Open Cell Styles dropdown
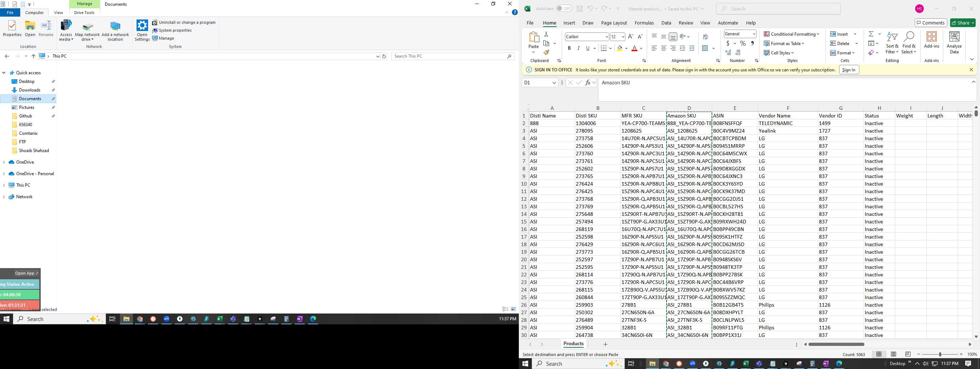The height and width of the screenshot is (369, 980). [779, 53]
